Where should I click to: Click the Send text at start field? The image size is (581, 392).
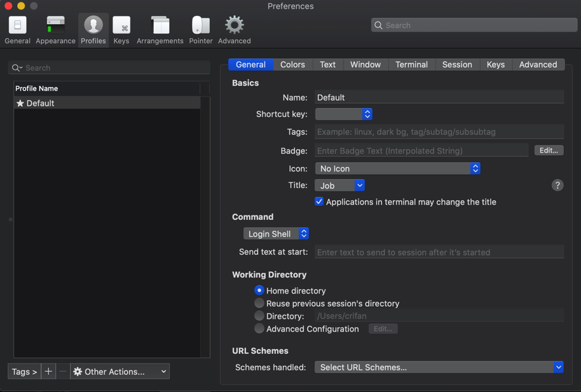pos(439,252)
